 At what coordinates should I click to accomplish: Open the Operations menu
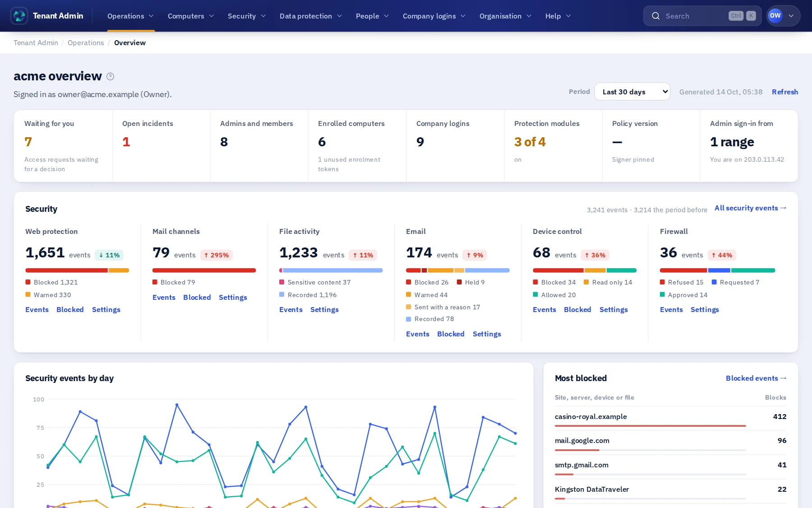pyautogui.click(x=131, y=16)
